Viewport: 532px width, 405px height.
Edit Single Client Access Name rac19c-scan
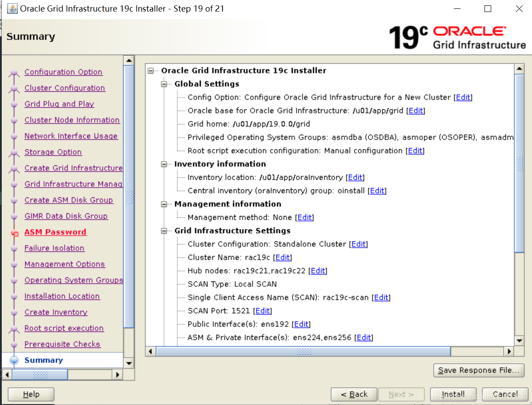(x=381, y=297)
